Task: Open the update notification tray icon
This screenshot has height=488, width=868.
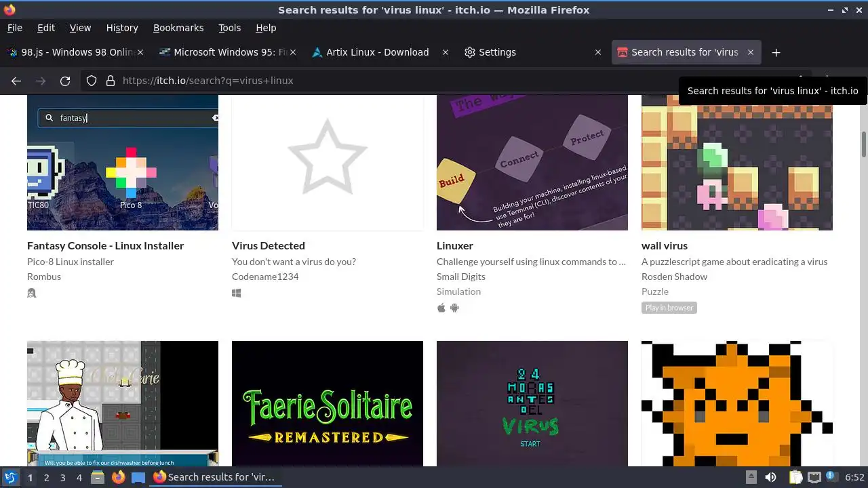Action: (x=831, y=477)
